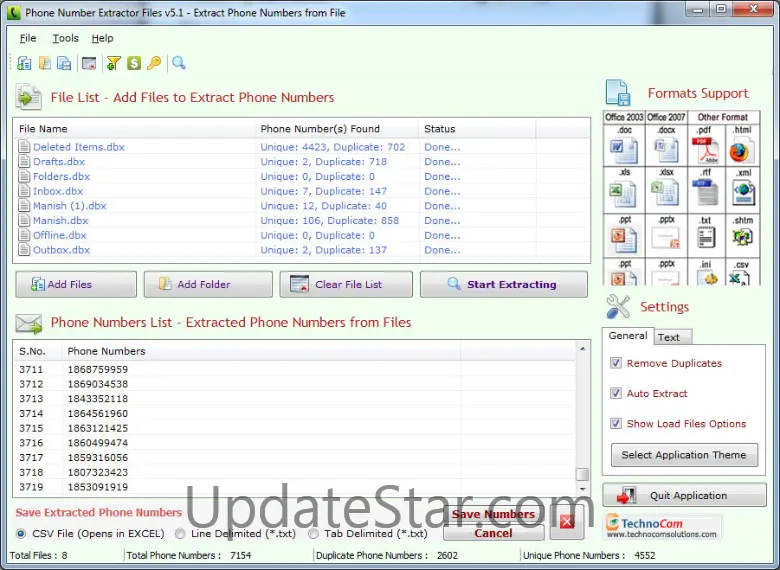Click the TechnoCom logo link

pos(663,527)
